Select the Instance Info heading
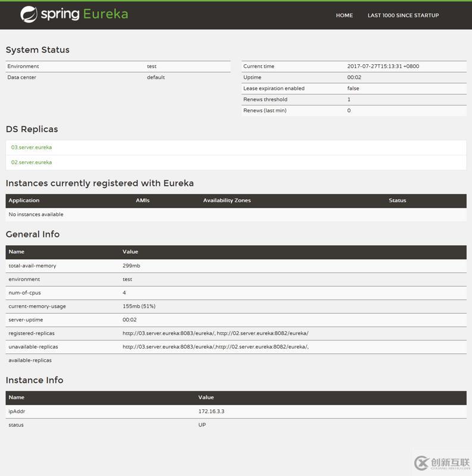472x476 pixels. 35,380
